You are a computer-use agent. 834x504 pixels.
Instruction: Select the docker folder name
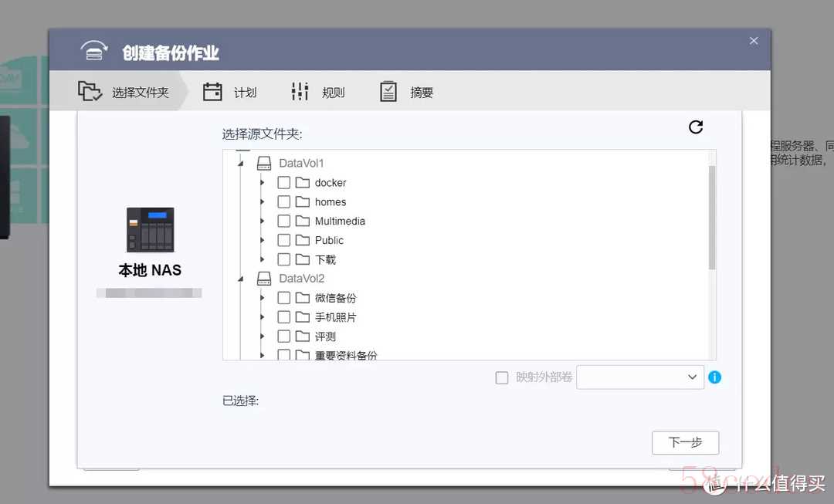[331, 183]
